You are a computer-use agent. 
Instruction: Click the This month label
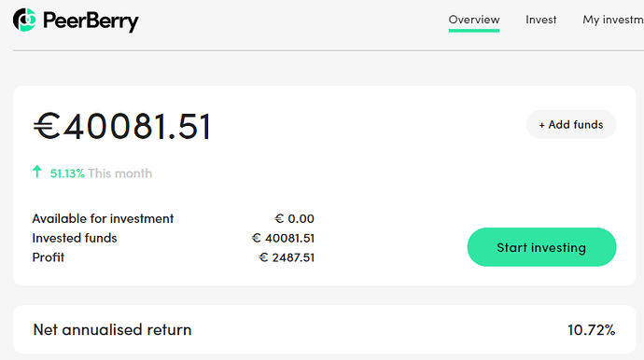(119, 173)
